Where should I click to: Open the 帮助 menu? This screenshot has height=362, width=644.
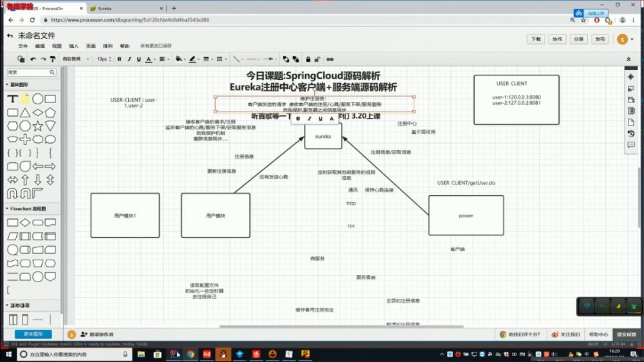pos(124,46)
